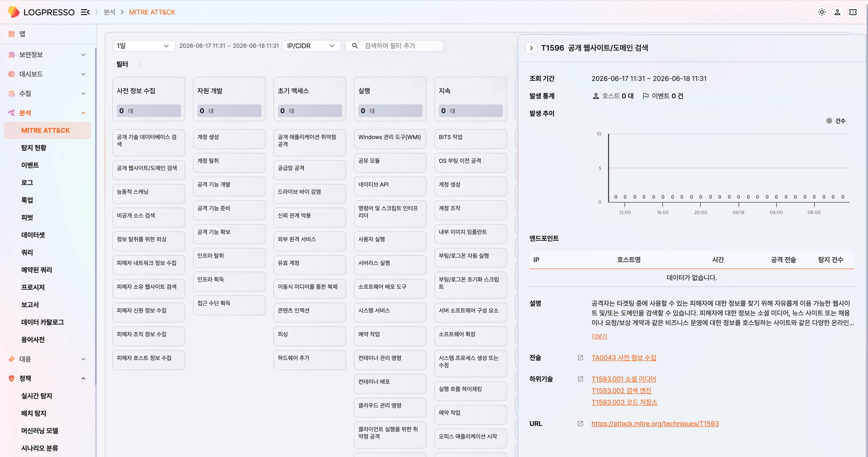Expand the 수집 menu chevron

pyautogui.click(x=83, y=94)
